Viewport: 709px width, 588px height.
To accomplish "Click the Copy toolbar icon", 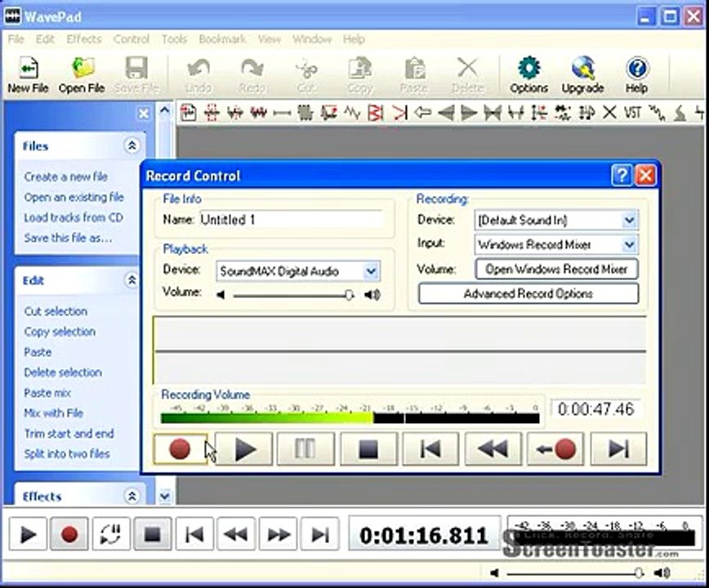I will coord(360,74).
